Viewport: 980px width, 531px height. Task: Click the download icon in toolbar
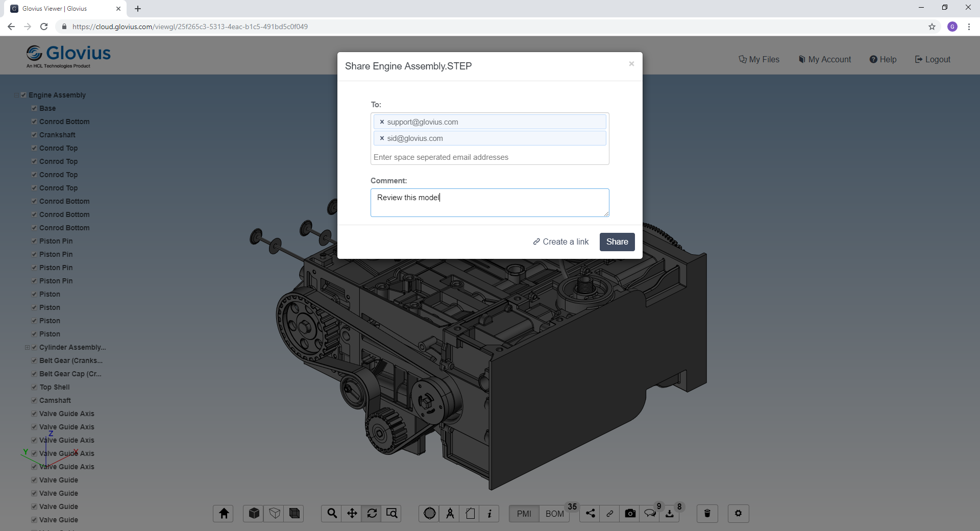(670, 513)
